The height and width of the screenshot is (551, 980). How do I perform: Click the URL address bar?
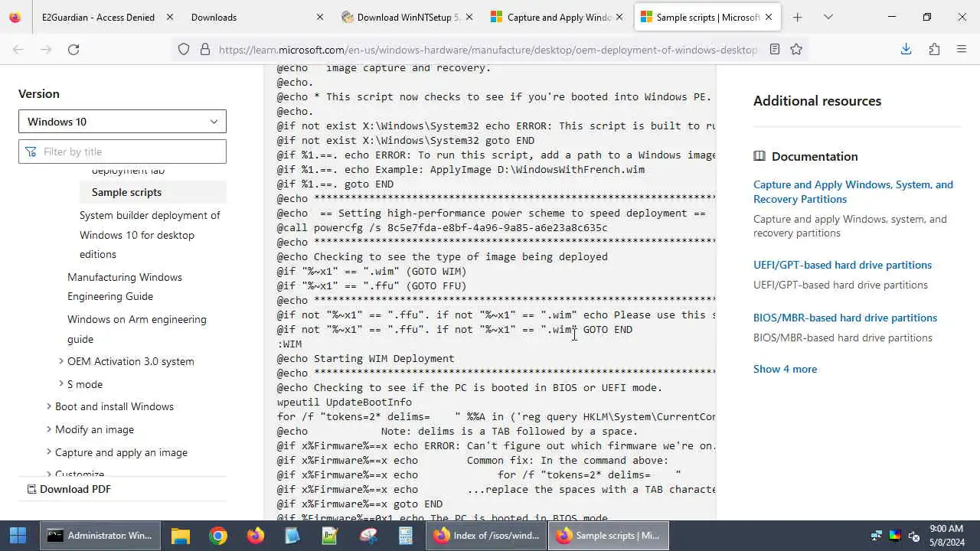pos(487,49)
